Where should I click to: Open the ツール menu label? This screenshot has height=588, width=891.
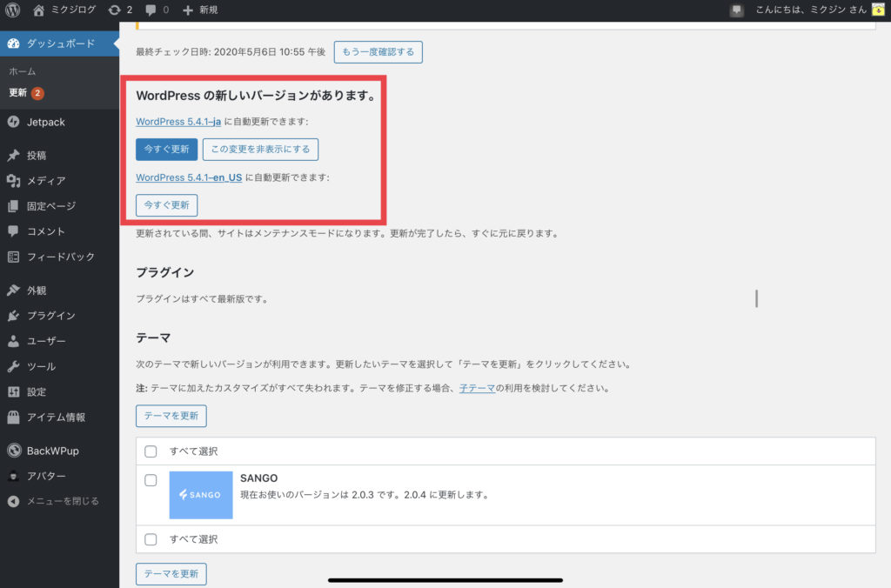click(x=42, y=366)
